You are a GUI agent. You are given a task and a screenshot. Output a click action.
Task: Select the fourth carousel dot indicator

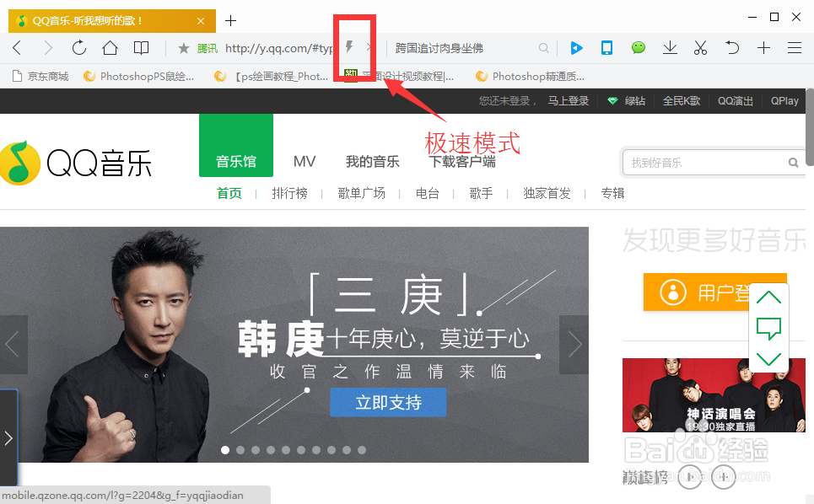click(270, 450)
